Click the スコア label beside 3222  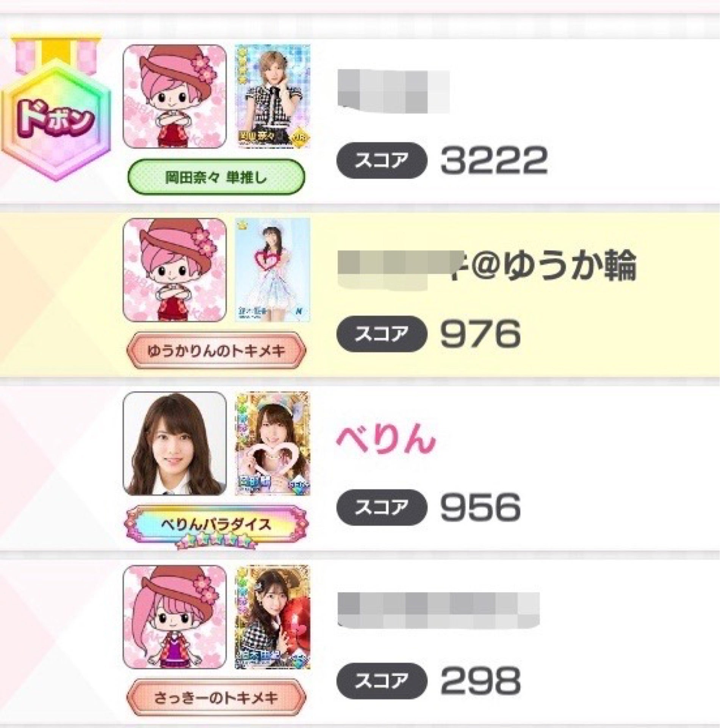tap(382, 161)
